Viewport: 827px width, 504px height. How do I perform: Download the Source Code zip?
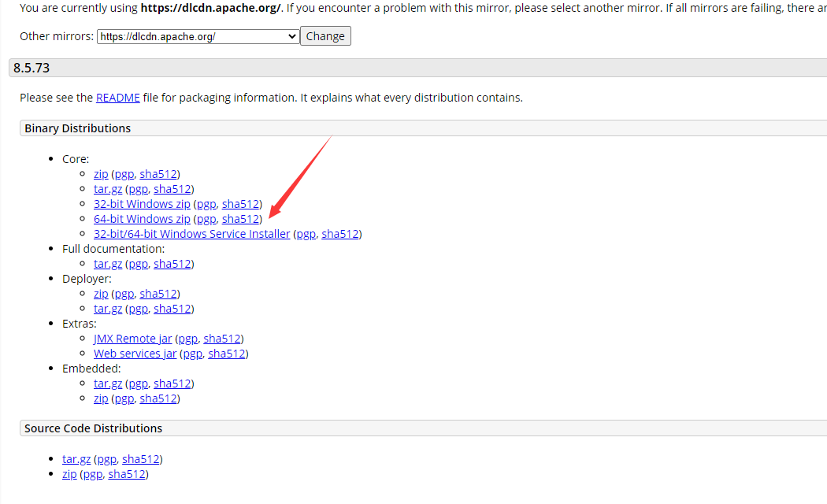pos(69,474)
